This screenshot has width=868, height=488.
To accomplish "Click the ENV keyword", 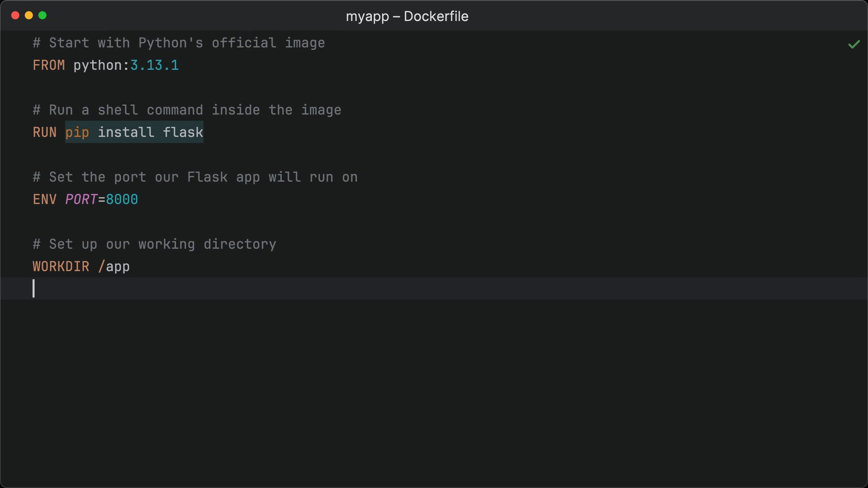I will [45, 199].
